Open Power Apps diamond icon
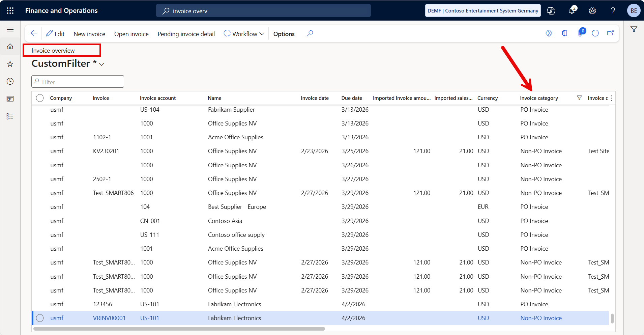Image resolution: width=644 pixels, height=335 pixels. pyautogui.click(x=549, y=33)
